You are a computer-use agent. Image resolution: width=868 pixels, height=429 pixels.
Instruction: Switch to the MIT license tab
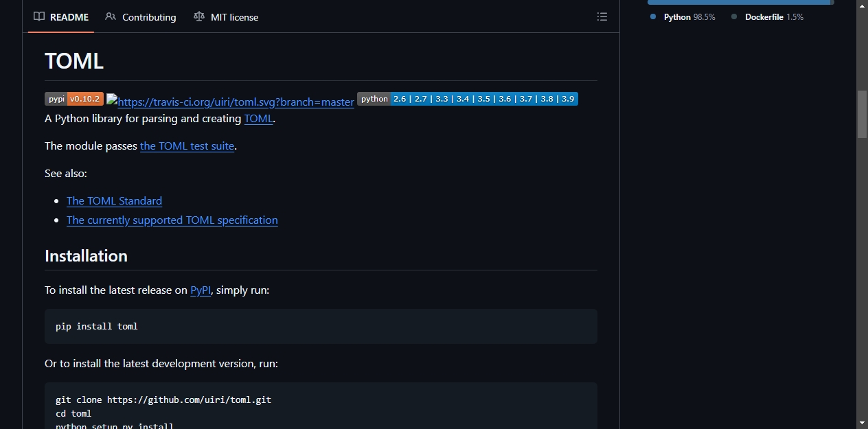(226, 17)
